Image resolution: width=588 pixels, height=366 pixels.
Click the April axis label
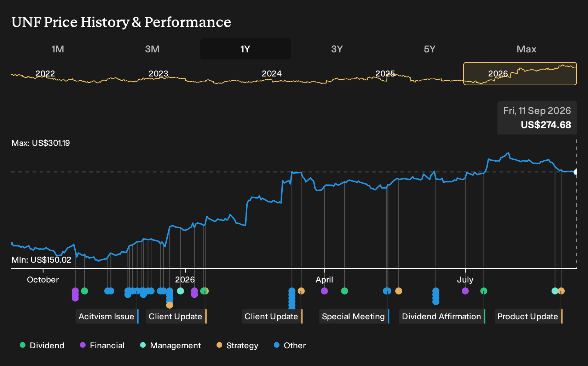(324, 280)
